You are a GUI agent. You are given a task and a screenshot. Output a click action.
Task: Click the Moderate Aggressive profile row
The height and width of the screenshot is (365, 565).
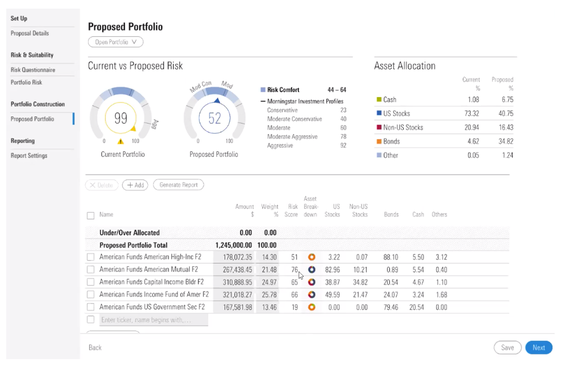tap(306, 137)
